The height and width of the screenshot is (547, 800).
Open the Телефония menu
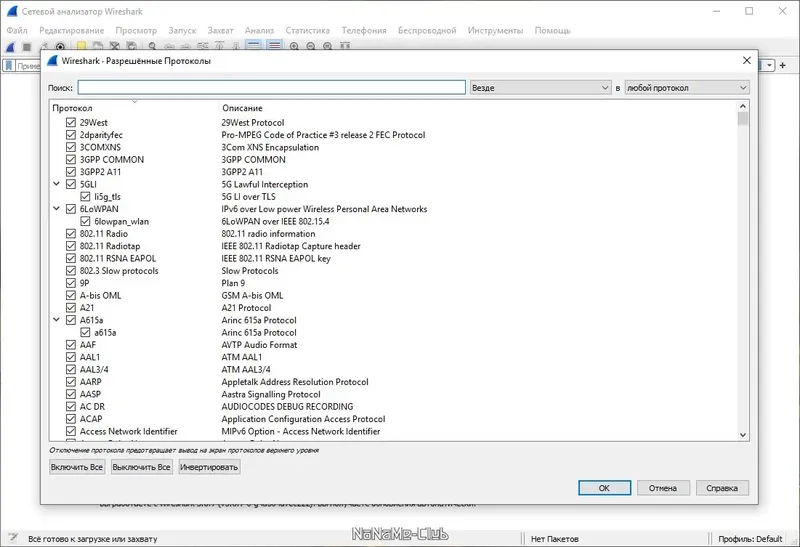click(x=364, y=31)
